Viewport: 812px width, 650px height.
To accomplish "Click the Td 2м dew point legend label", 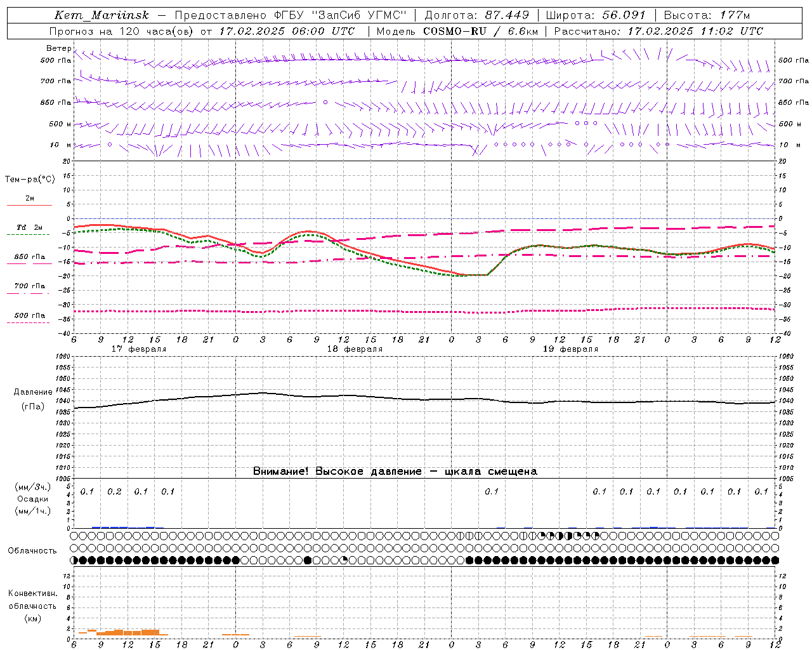I will (30, 227).
